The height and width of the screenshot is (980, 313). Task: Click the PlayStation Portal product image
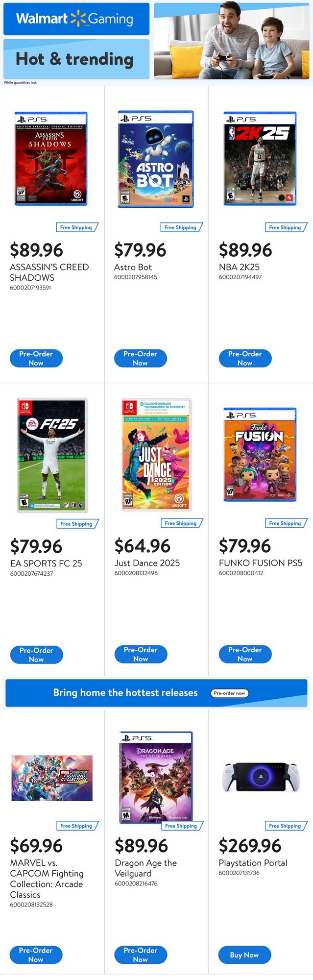coord(260,777)
